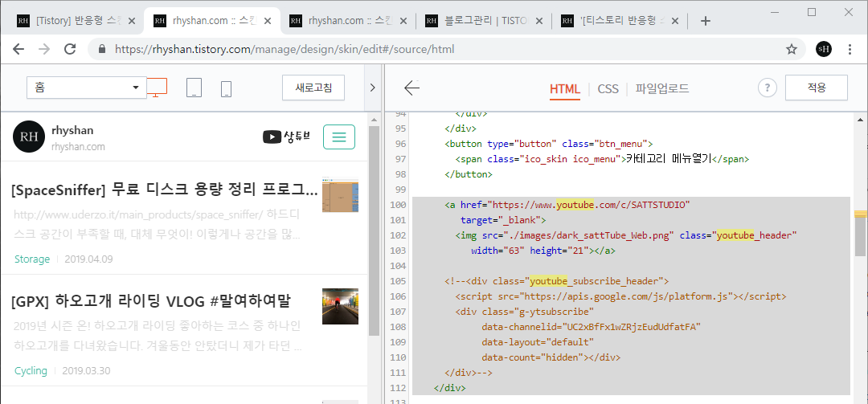The width and height of the screenshot is (868, 404).
Task: Click the 2019.03.30 post date
Action: click(86, 371)
